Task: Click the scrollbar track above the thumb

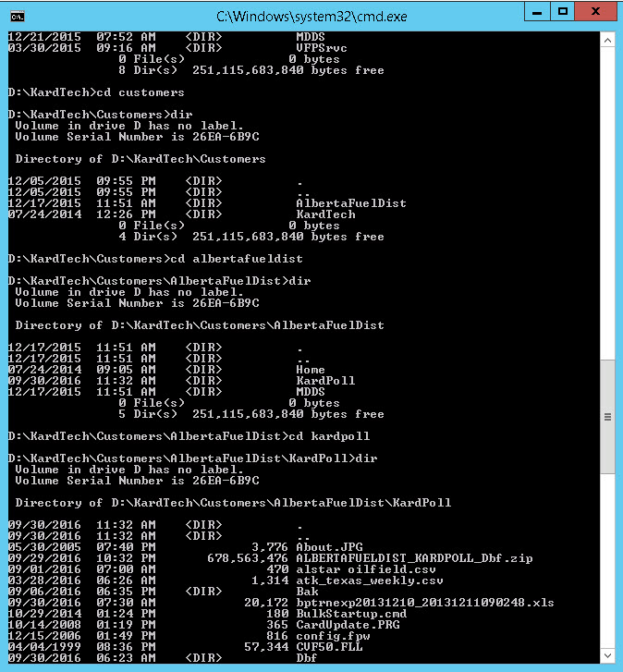Action: pyautogui.click(x=607, y=203)
